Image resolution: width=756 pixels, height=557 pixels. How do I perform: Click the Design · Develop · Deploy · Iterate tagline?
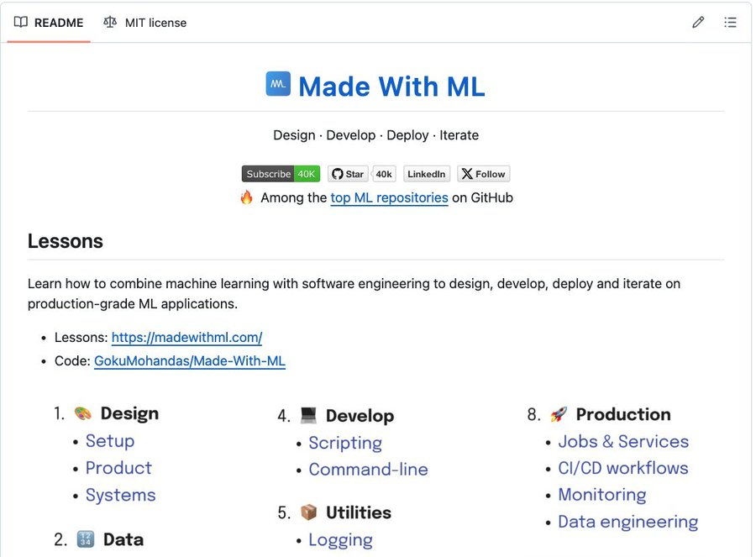375,135
